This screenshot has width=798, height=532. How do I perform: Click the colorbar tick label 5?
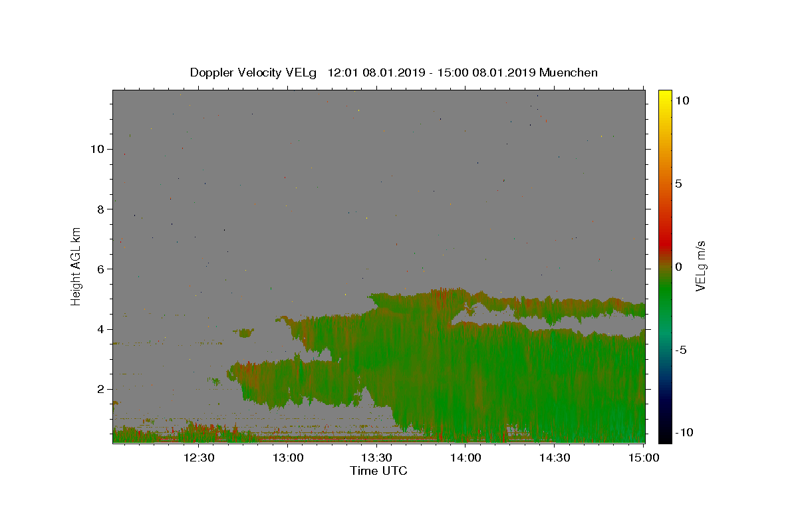(678, 184)
